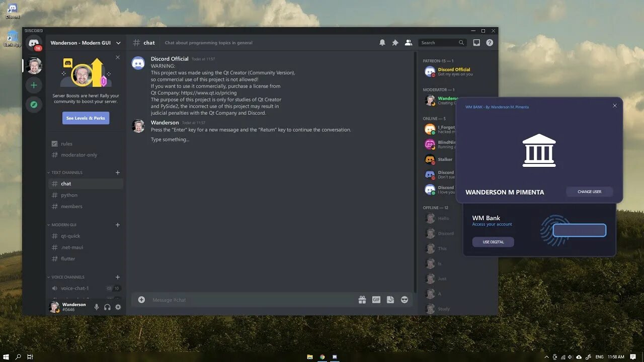Open Explore public servers compass icon

tap(34, 105)
